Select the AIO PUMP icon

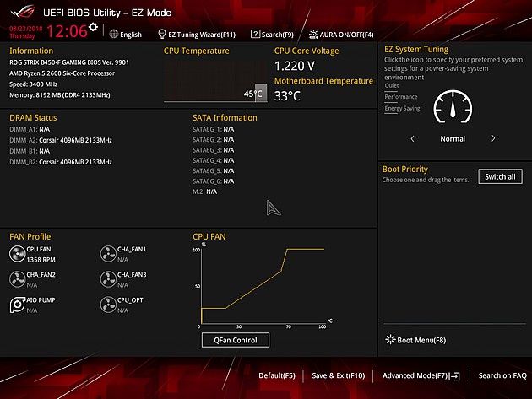pyautogui.click(x=17, y=305)
